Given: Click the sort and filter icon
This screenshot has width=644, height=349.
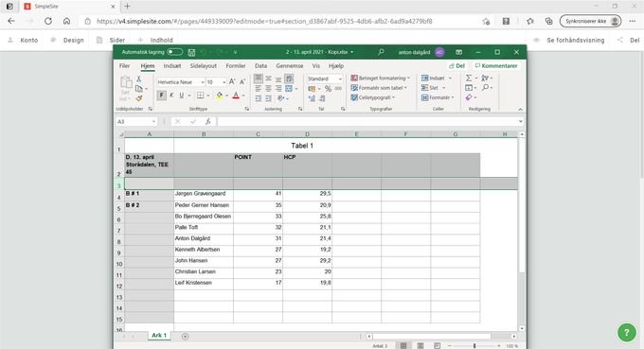Looking at the screenshot, I should coord(485,78).
